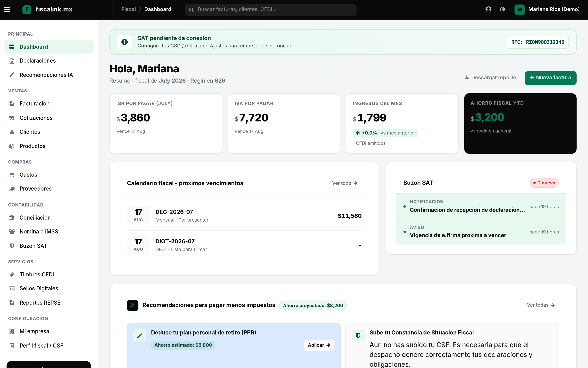Click the Nomina e IMSS people icon
This screenshot has width=588, height=368.
(x=12, y=231)
